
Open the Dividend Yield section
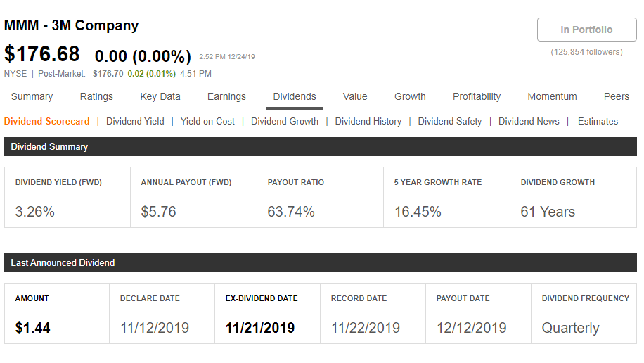click(135, 121)
